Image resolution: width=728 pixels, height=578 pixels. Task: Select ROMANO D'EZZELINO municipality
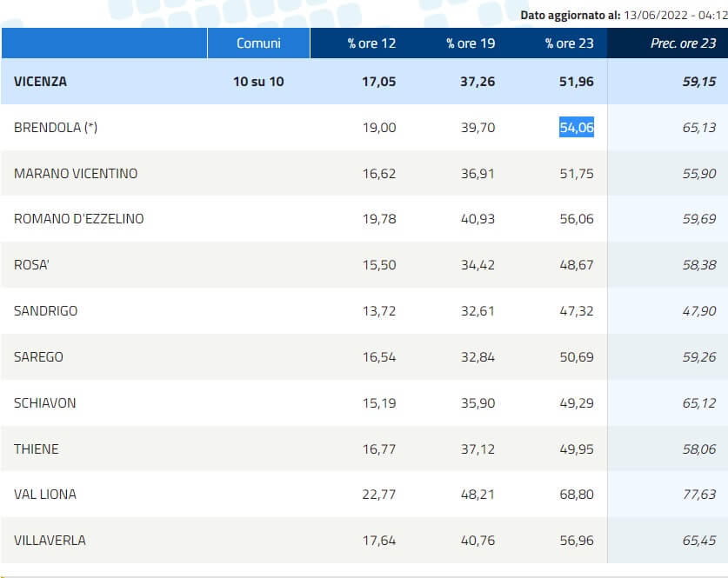point(79,219)
